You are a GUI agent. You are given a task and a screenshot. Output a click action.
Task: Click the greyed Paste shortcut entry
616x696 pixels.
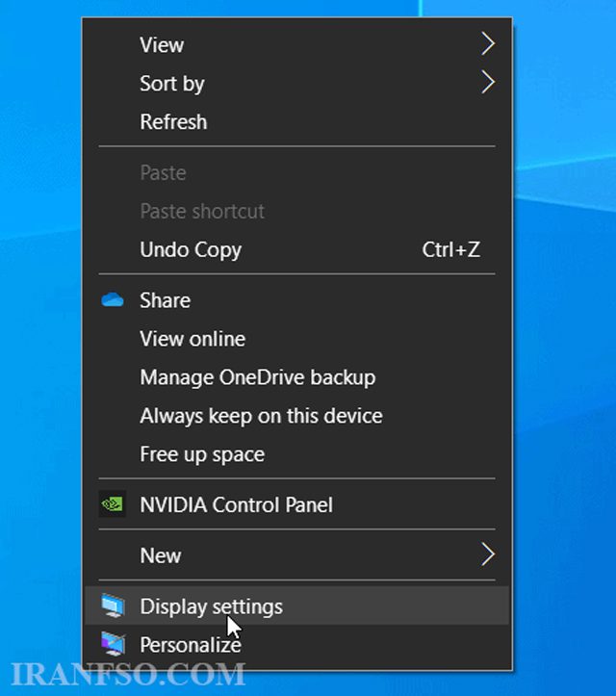click(x=296, y=211)
